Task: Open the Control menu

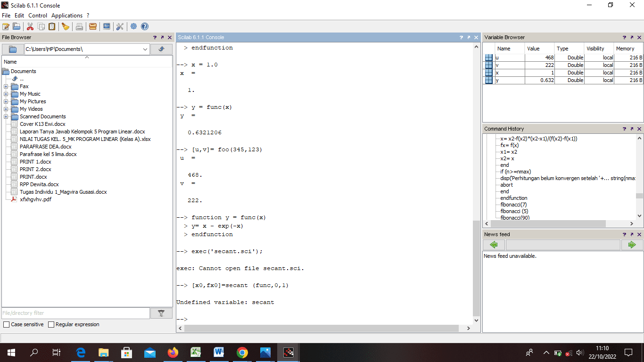Action: pyautogui.click(x=38, y=16)
